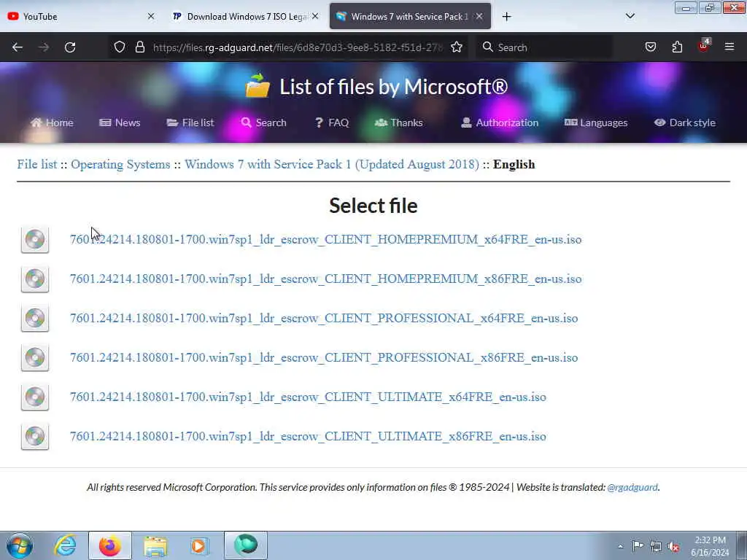Open the PROFESSIONAL x86FRE en-us.iso link
The width and height of the screenshot is (747, 560).
pyautogui.click(x=324, y=357)
